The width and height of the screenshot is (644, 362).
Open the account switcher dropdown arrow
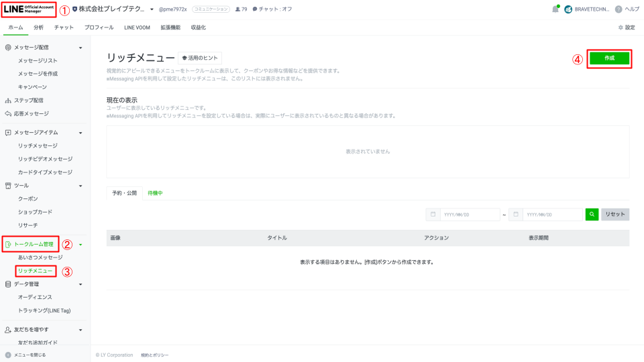click(152, 9)
